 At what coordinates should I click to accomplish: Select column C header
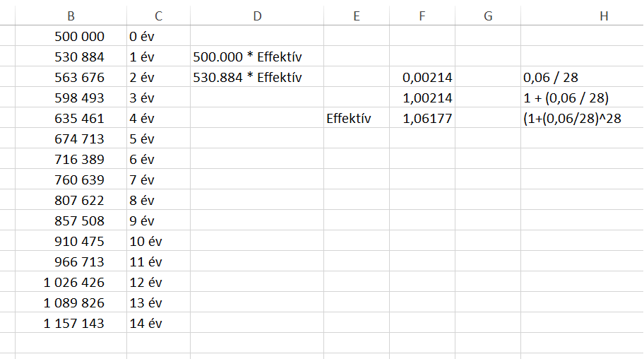point(158,16)
